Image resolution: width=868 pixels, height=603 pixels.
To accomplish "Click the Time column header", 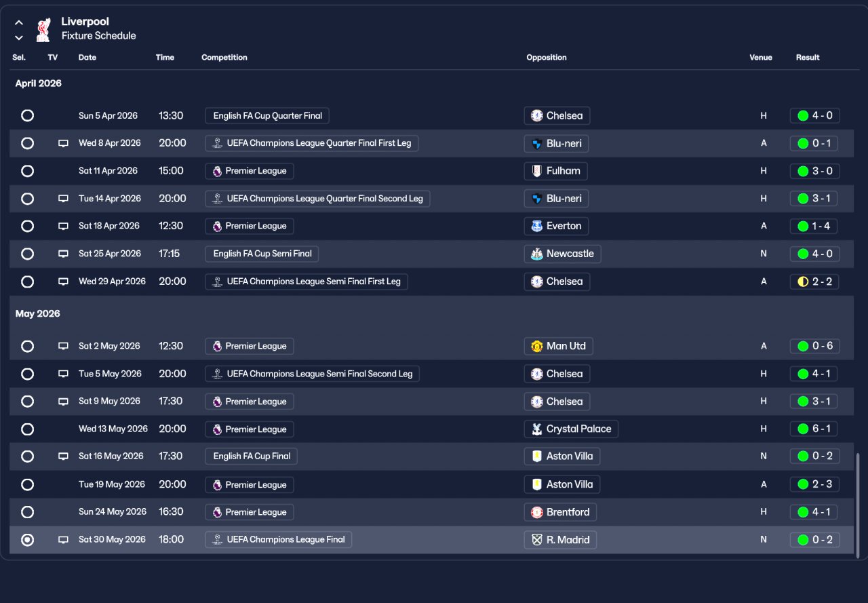I will 165,58.
